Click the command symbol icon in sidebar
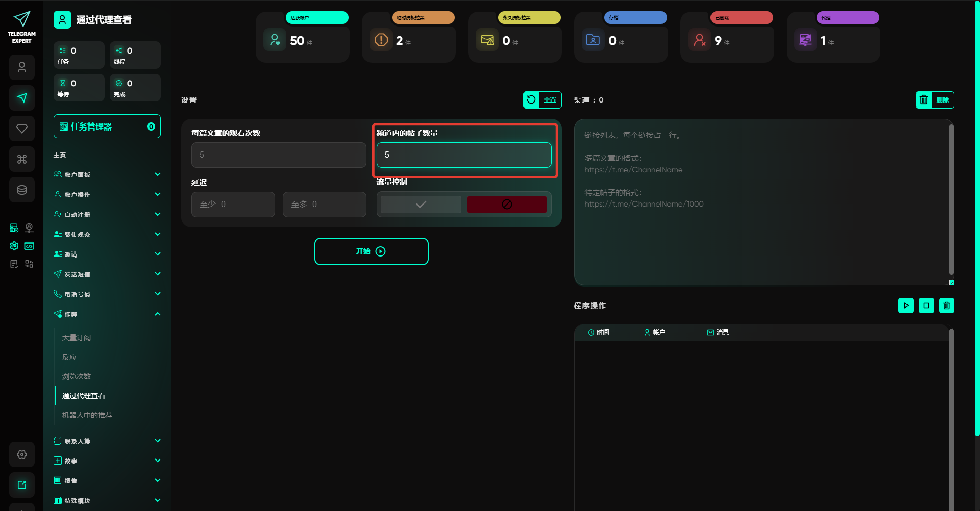 pyautogui.click(x=22, y=159)
